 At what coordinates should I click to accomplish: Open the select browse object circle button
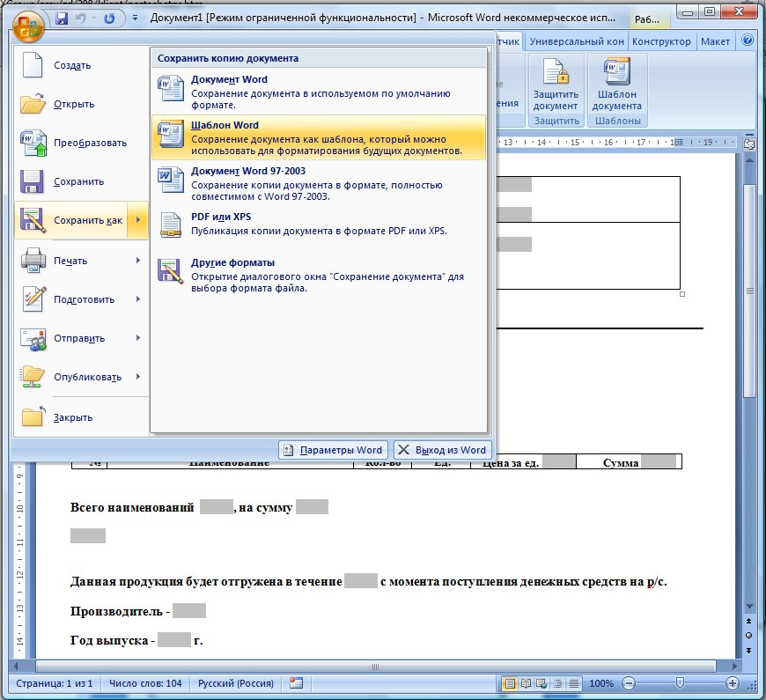[749, 636]
